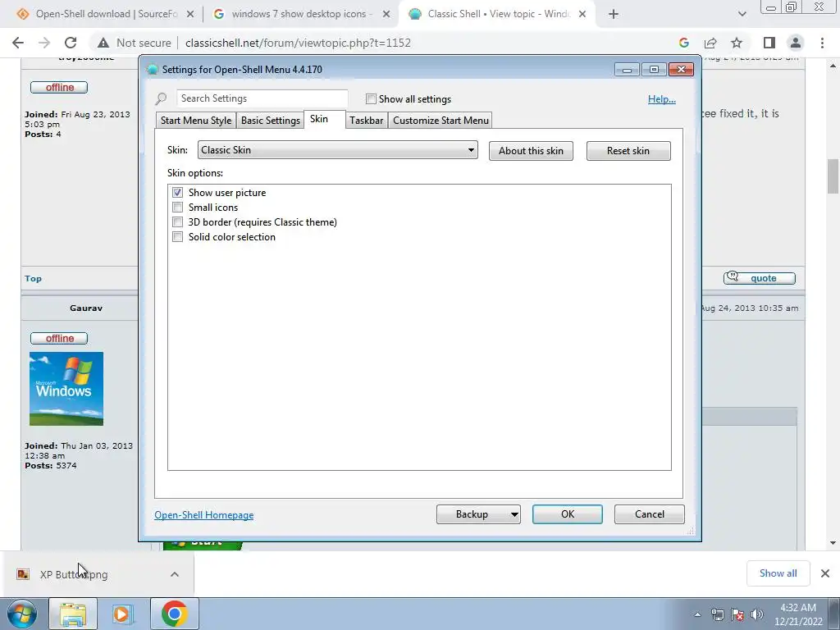
Task: Expand XP Button.png download options chevron
Action: coord(175,574)
